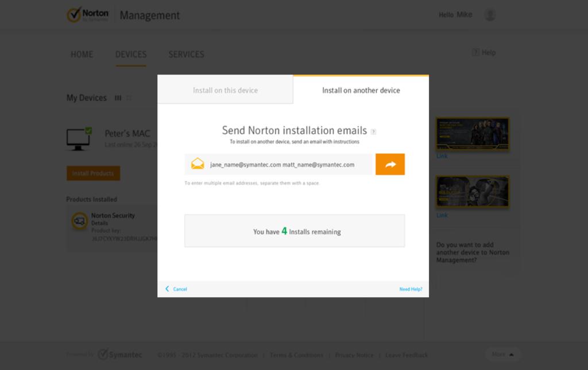Click the question mark beside installation emails heading
The width and height of the screenshot is (588, 370).
[373, 131]
